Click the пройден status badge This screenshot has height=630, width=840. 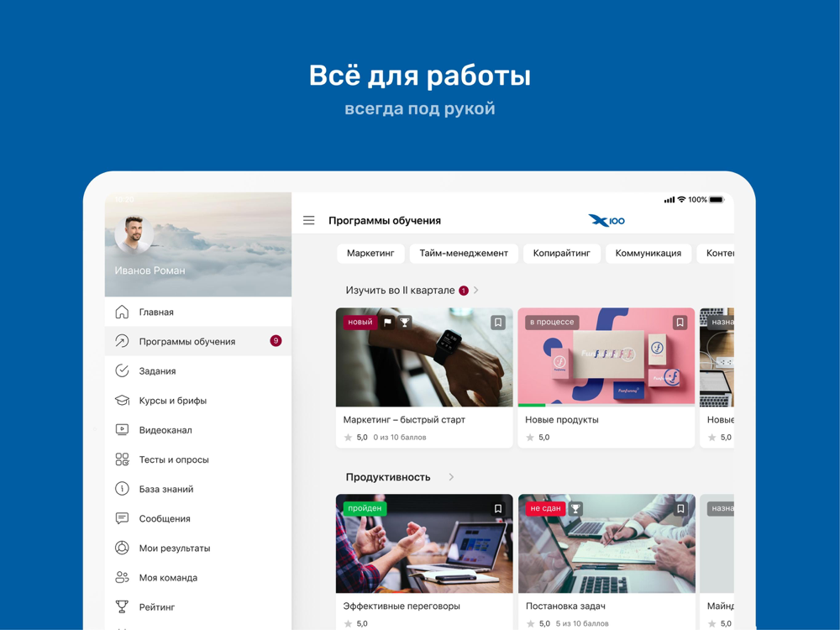[365, 508]
